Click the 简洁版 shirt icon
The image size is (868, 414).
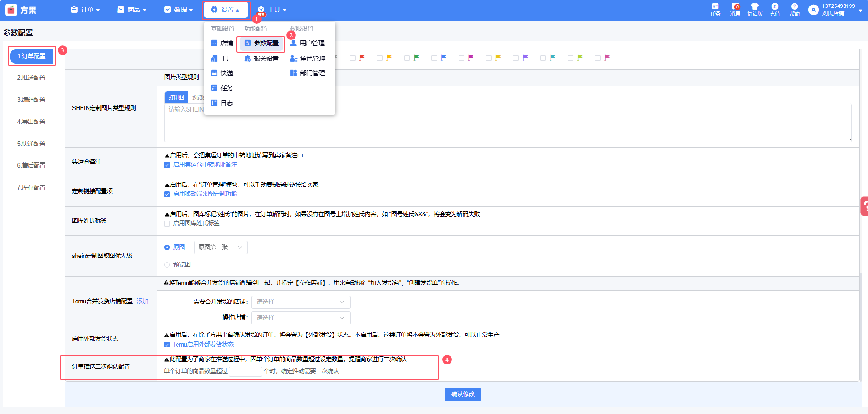(755, 9)
